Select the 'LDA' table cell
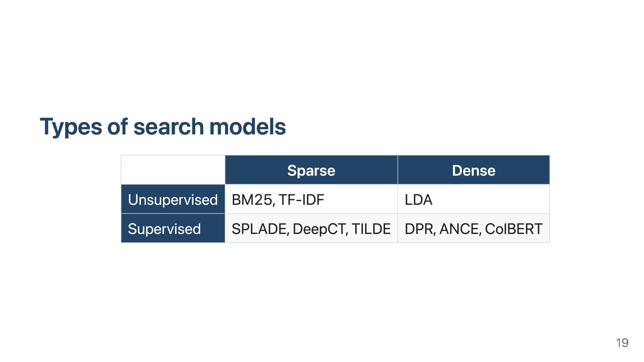644x362 pixels. 474,199
